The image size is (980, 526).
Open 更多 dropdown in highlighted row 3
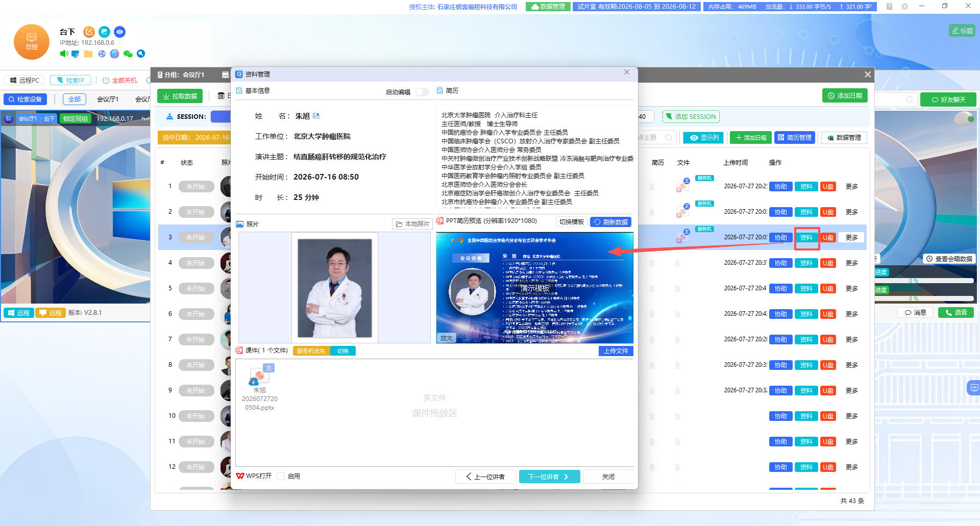coord(852,238)
